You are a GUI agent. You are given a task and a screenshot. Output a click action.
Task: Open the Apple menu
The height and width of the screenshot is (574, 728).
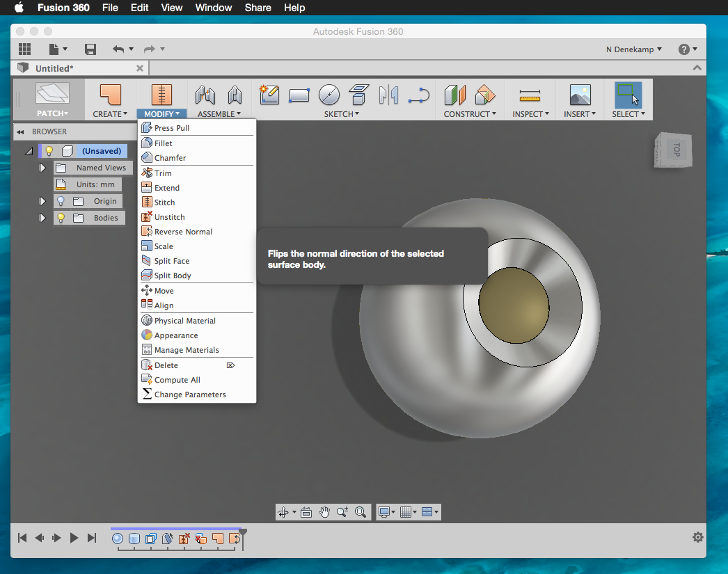point(19,8)
